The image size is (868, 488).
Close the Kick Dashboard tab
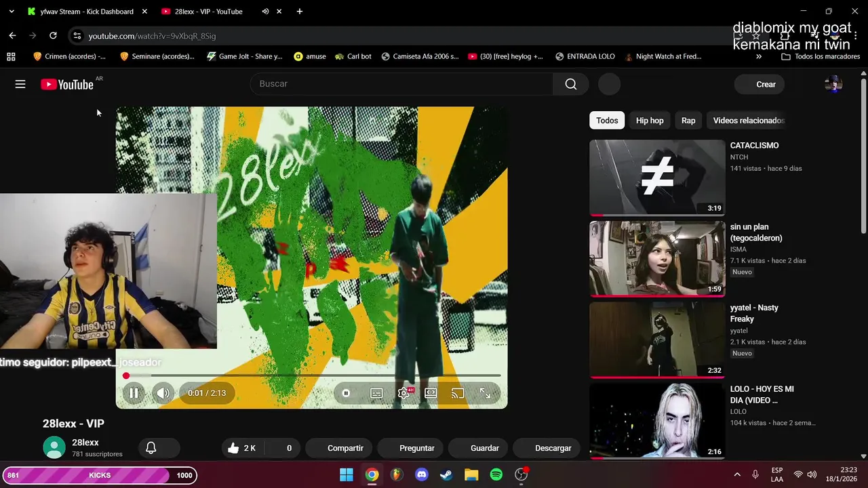(144, 12)
